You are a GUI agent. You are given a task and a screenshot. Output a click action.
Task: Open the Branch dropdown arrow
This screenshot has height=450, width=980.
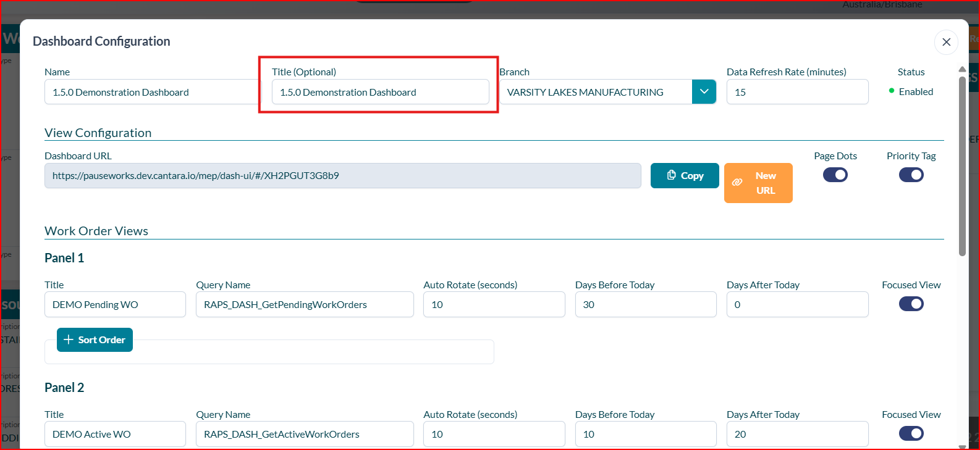click(x=704, y=92)
